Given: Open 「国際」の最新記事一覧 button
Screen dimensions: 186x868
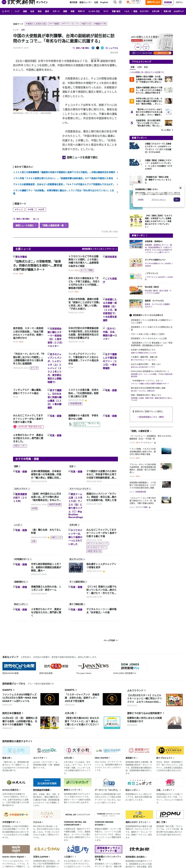Looking at the screenshot, I should 54,225.
